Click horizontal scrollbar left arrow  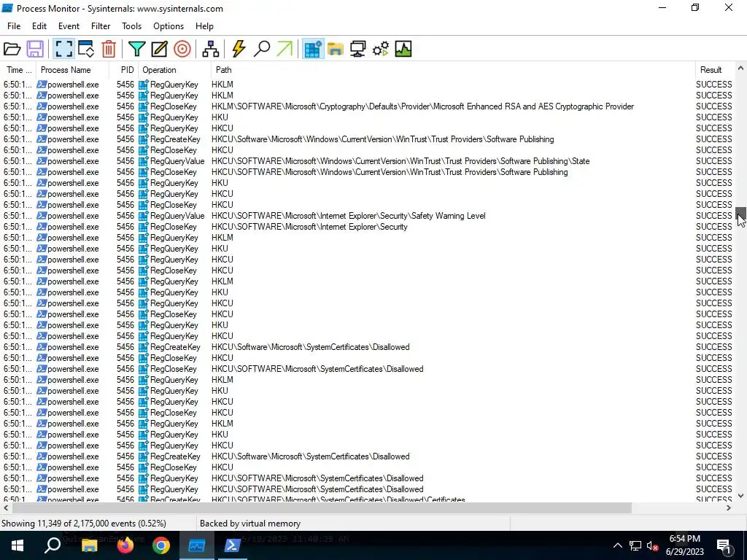(x=6, y=508)
